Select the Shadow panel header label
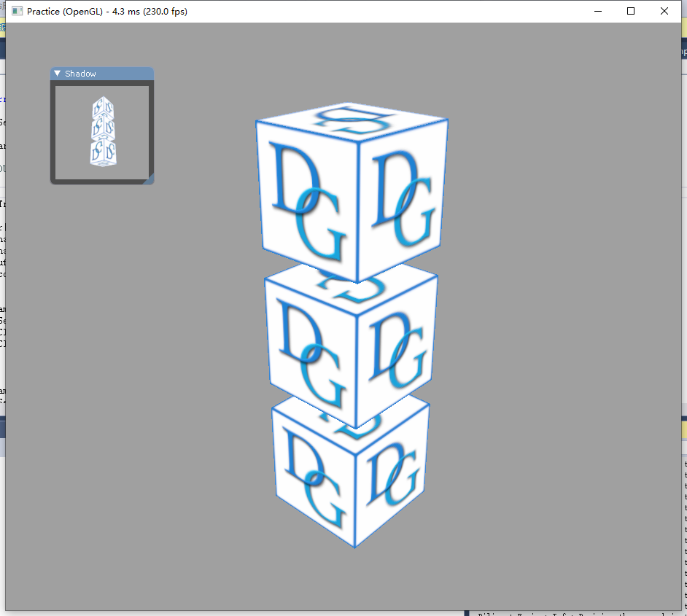 point(80,73)
